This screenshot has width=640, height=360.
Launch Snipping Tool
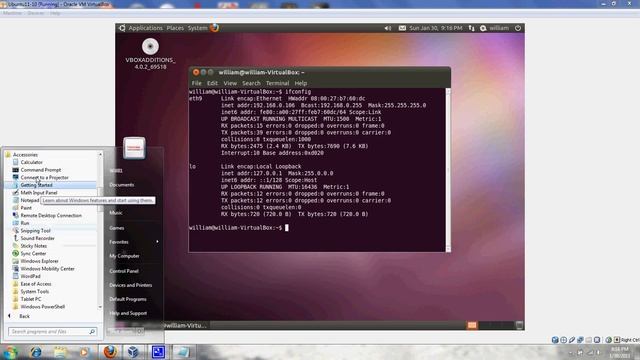(x=35, y=231)
